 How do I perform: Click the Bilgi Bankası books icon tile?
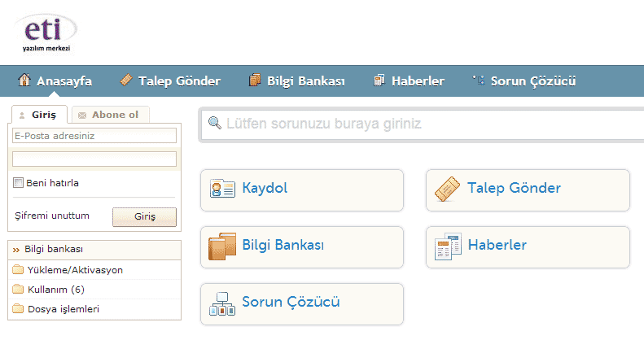[x=222, y=246]
